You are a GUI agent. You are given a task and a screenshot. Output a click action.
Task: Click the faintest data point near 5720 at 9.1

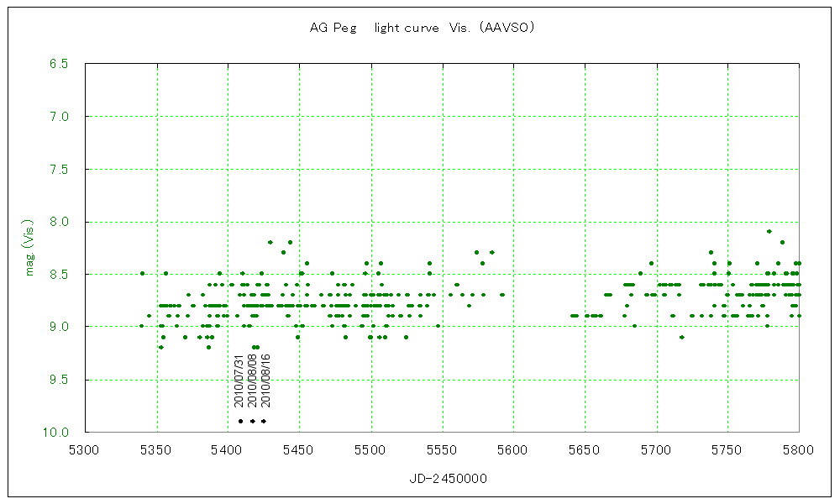(681, 337)
